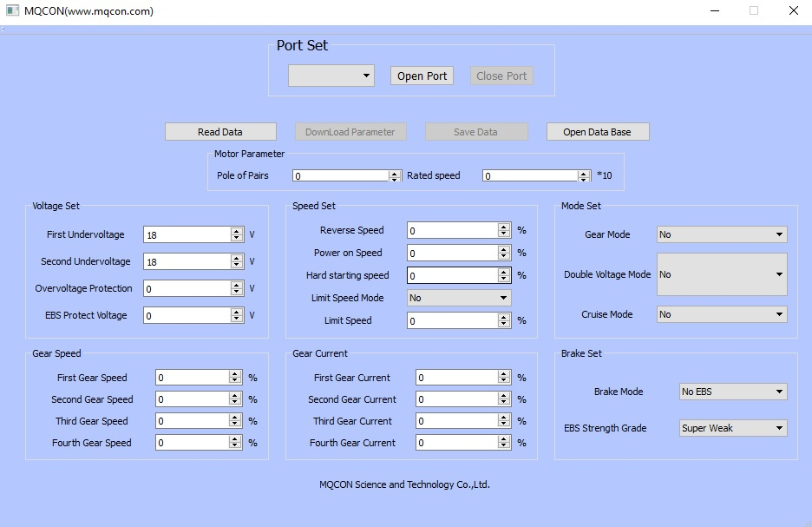Open the Double Voltage Mode dropdown
The image size is (812, 527).
[722, 274]
